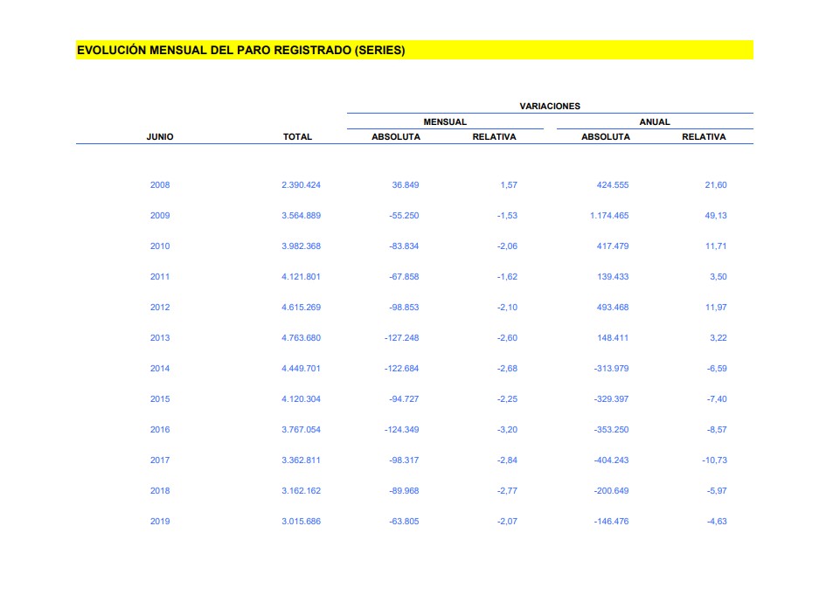Select the 'TOTAL' column header
Viewport: 840px width, 616px height.
coord(297,137)
